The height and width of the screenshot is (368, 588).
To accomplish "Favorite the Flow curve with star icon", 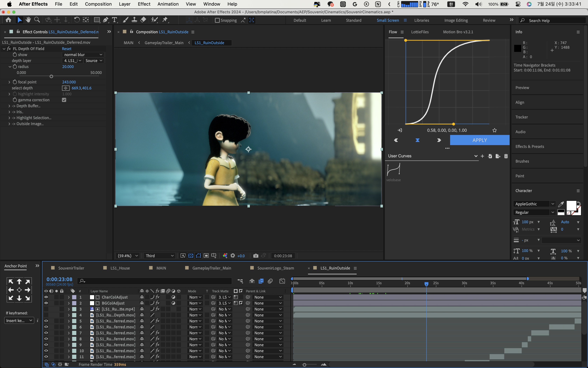I will coord(494,130).
